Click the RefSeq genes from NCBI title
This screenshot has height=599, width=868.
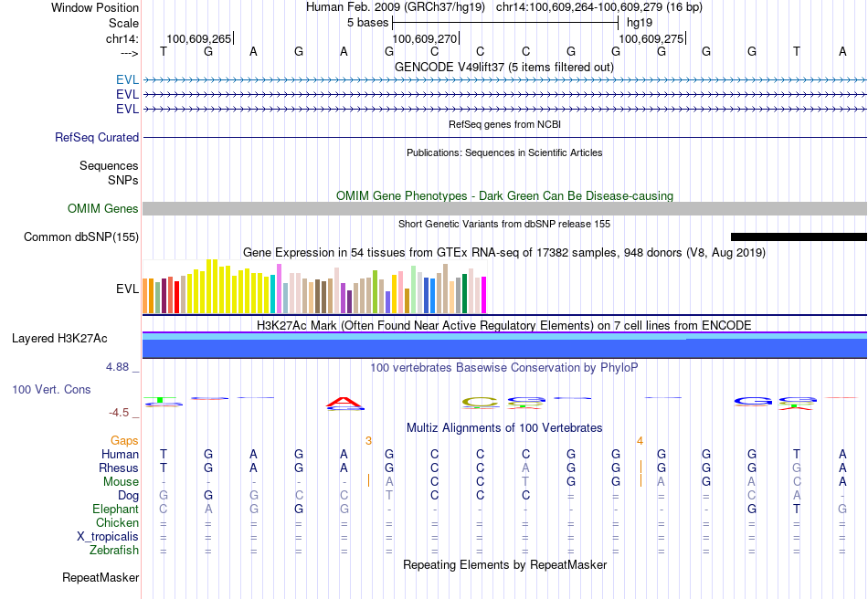[504, 124]
